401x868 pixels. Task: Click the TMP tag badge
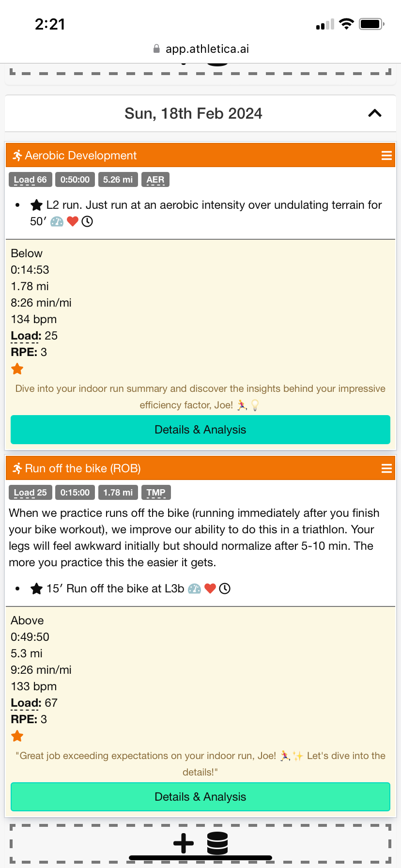tap(156, 493)
